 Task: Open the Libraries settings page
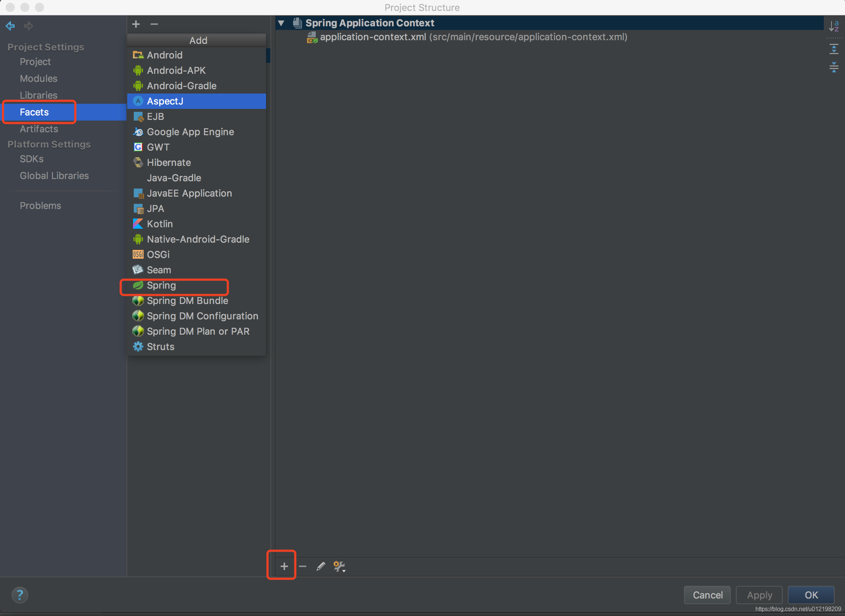(x=38, y=95)
